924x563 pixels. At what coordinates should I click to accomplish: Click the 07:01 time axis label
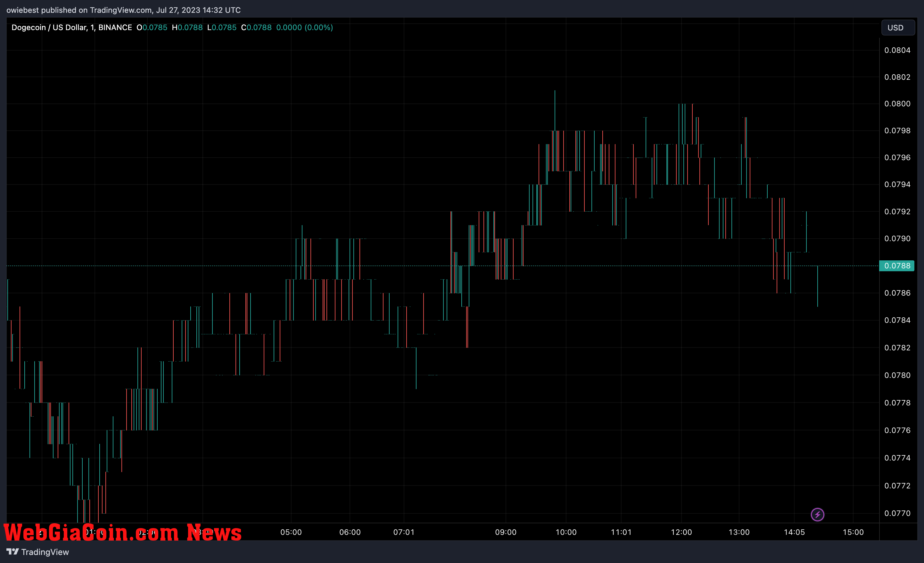coord(404,532)
